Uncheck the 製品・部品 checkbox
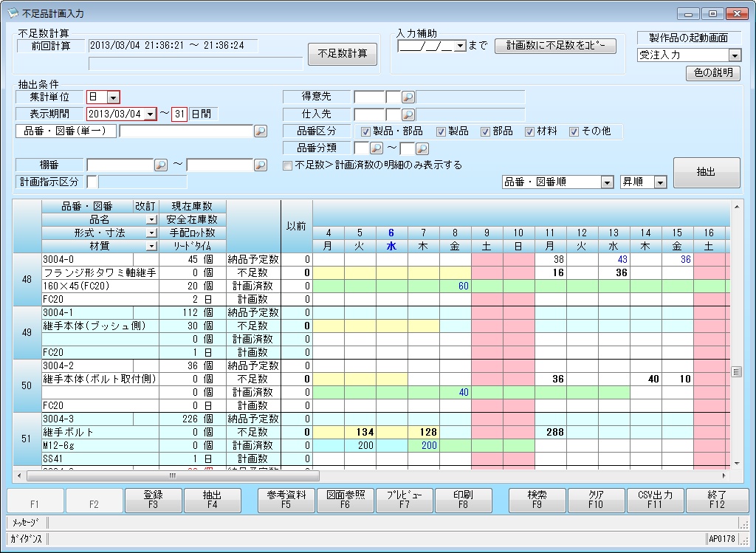756x553 pixels. pyautogui.click(x=365, y=131)
